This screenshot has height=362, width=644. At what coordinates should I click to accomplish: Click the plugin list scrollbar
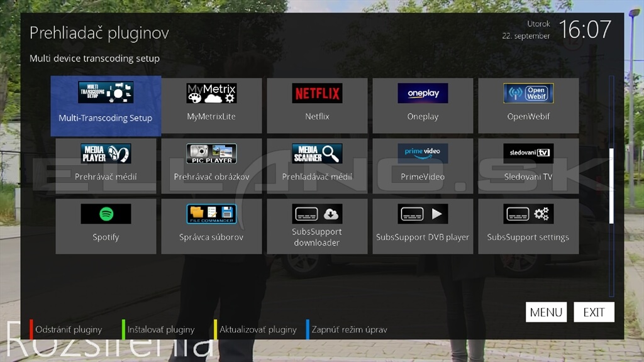point(611,186)
